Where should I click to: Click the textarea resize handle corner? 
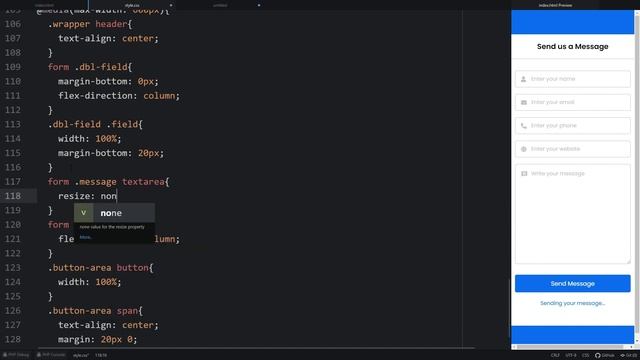(628, 262)
